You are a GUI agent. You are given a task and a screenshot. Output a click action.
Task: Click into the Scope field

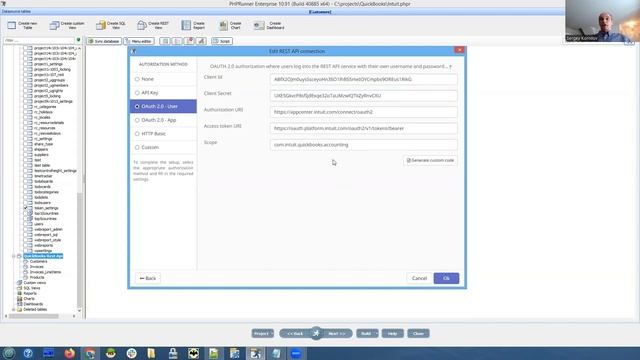tap(363, 144)
